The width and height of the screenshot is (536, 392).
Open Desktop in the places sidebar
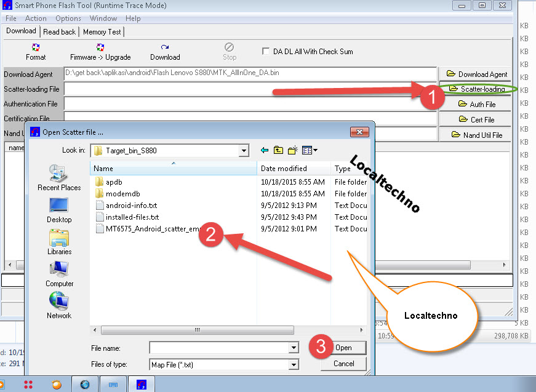[59, 210]
